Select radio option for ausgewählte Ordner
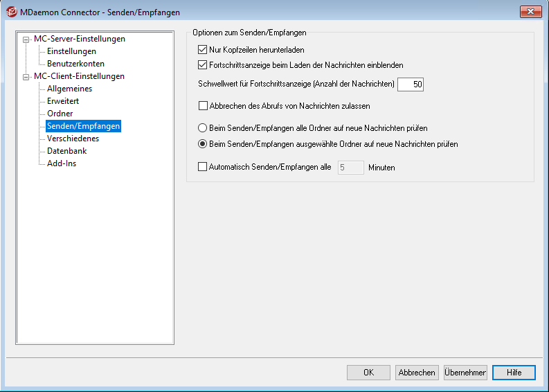The image size is (549, 392). click(203, 145)
